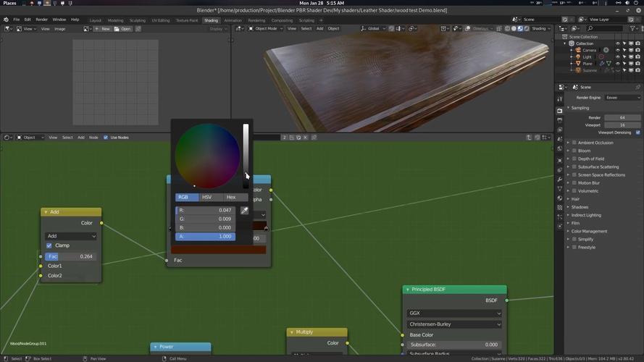Open the outliner filter funnel icon
This screenshot has width=644, height=362.
pos(633,28)
